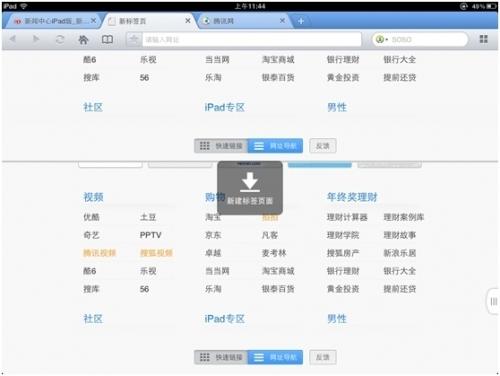
Task: Open 乐淘 link in the upper page
Action: tap(213, 78)
